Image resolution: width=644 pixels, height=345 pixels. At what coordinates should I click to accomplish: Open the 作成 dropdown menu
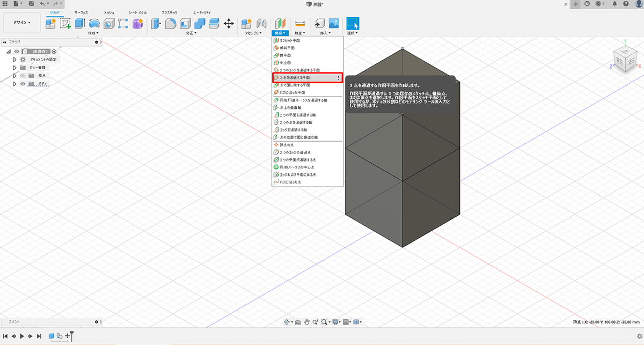tap(94, 33)
